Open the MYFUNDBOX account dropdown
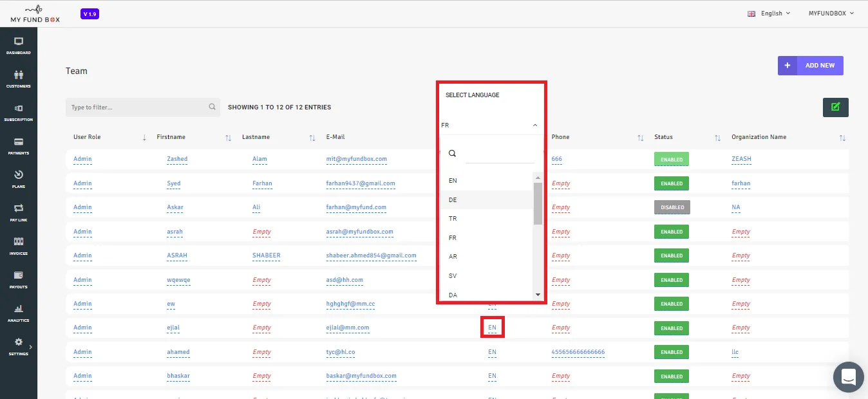 [x=831, y=14]
